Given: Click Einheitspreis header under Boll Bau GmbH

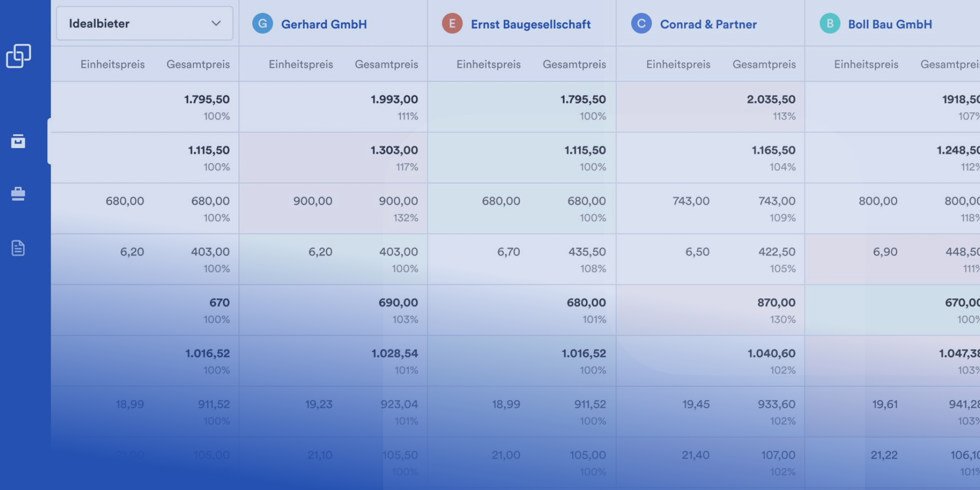Looking at the screenshot, I should pos(866,64).
